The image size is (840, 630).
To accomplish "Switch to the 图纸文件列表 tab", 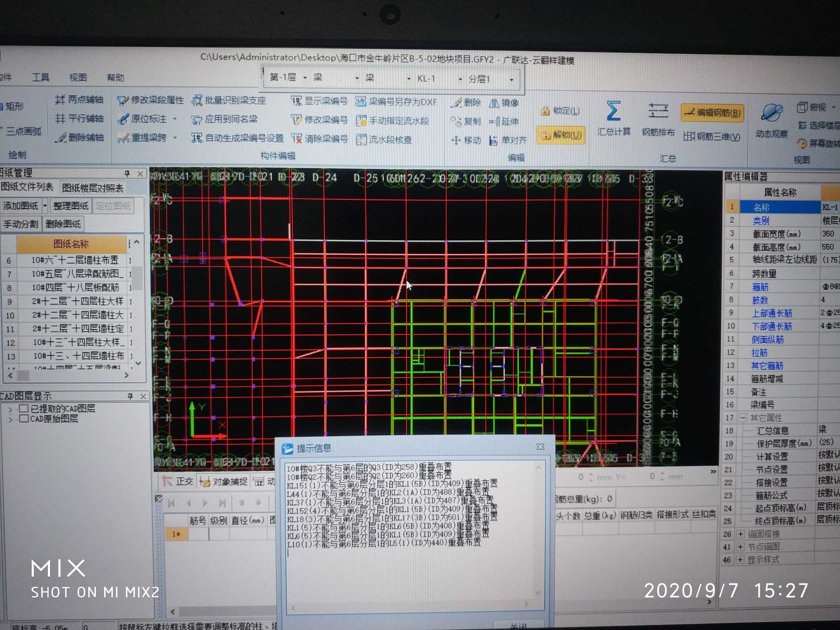I will pyautogui.click(x=27, y=187).
